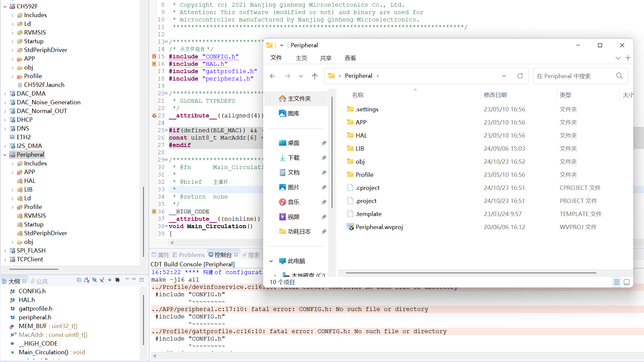
Task: Toggle hide static members in outline
Action: tap(102, 280)
